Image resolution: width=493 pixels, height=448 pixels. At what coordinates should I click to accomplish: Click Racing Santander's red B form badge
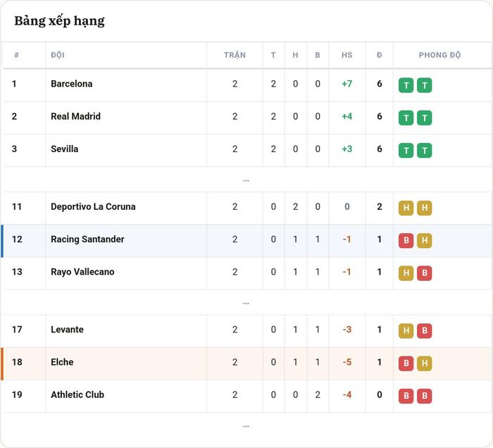(x=406, y=240)
